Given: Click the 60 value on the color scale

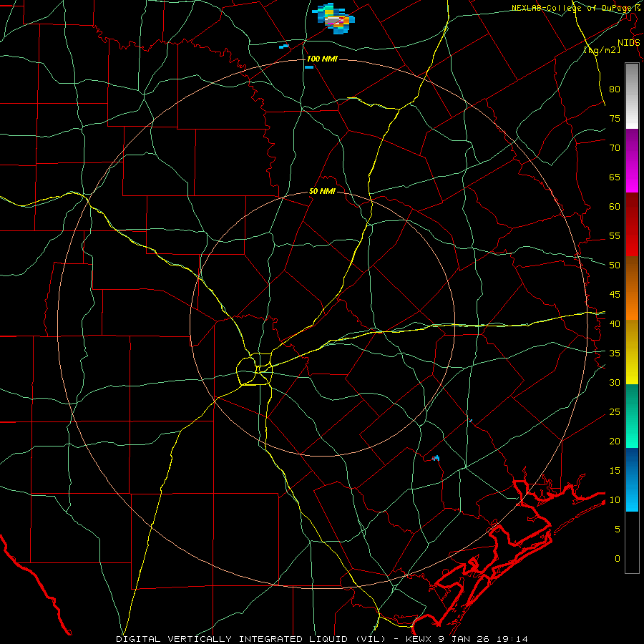Looking at the screenshot, I should [615, 207].
